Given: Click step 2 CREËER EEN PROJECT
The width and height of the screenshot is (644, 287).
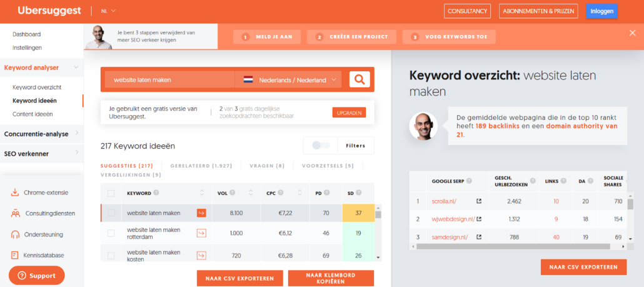Looking at the screenshot, I should [x=351, y=36].
